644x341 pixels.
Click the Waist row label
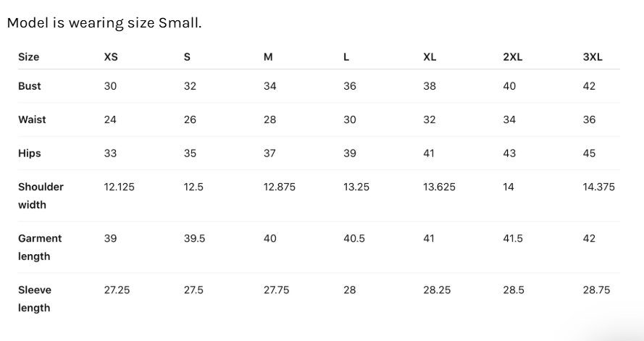pos(32,119)
